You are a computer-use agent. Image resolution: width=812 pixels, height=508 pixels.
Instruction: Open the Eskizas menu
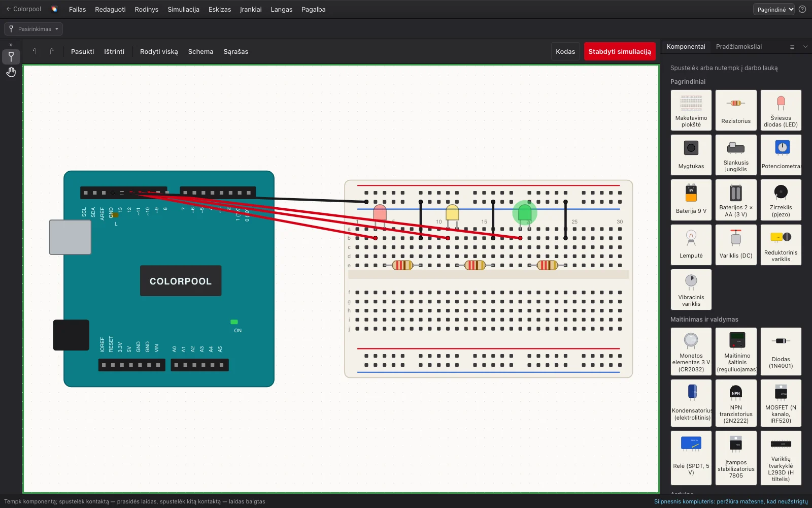[220, 9]
